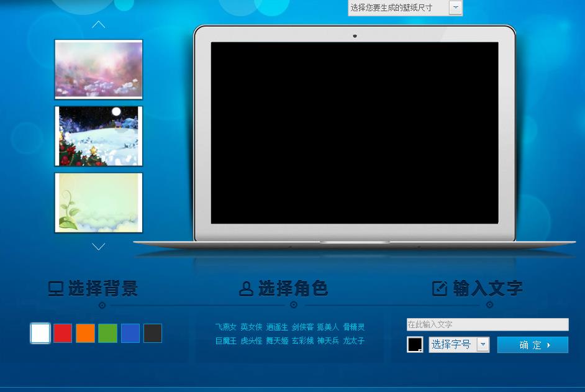Select the red background color swatch

point(63,333)
